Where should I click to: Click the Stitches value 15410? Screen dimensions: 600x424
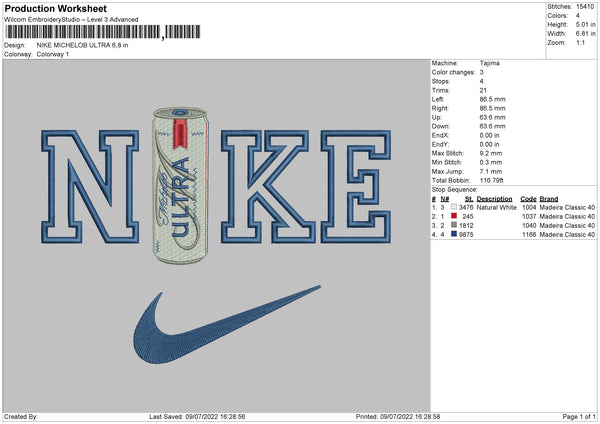(585, 7)
